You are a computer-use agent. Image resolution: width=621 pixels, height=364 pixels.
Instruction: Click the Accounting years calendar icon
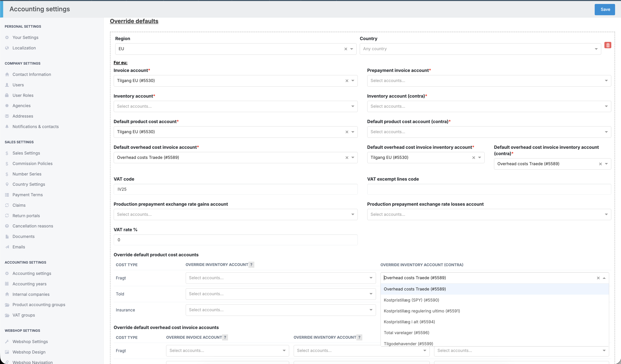7,284
